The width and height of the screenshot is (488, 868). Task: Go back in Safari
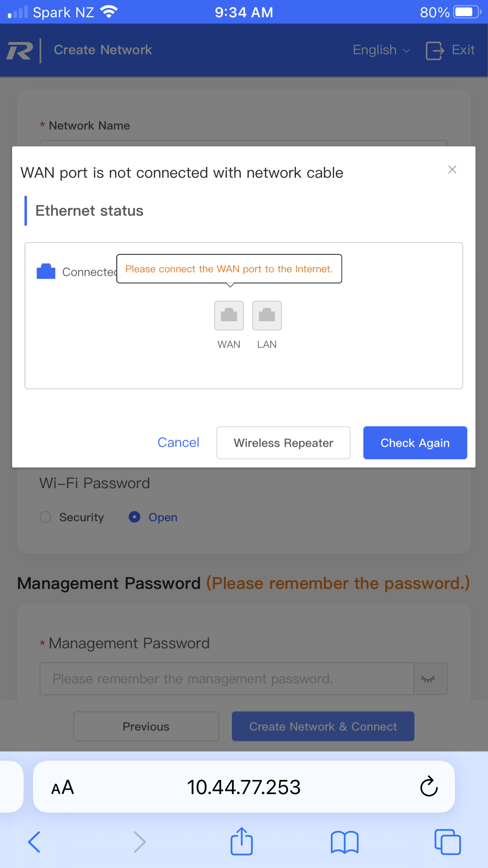tap(34, 842)
